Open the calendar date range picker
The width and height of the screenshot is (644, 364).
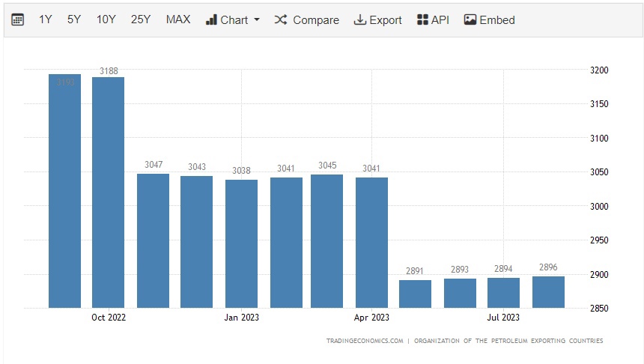click(x=18, y=20)
